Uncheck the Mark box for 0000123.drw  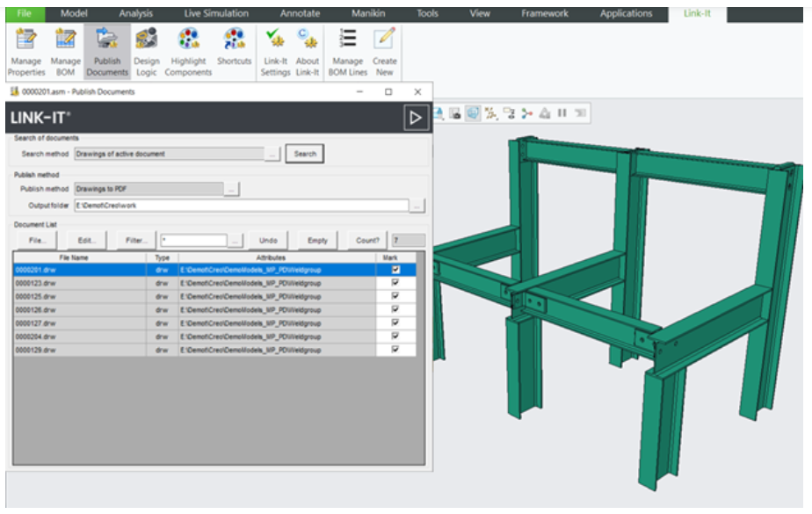point(395,283)
